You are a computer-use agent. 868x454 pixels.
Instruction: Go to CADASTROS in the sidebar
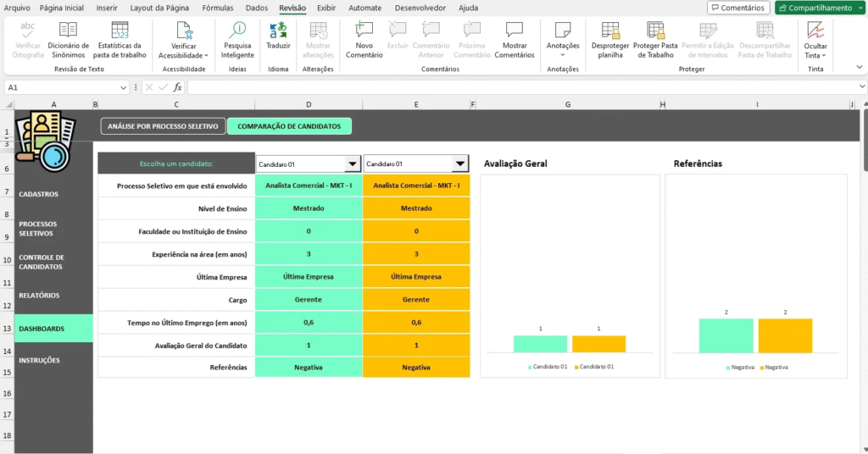(39, 194)
